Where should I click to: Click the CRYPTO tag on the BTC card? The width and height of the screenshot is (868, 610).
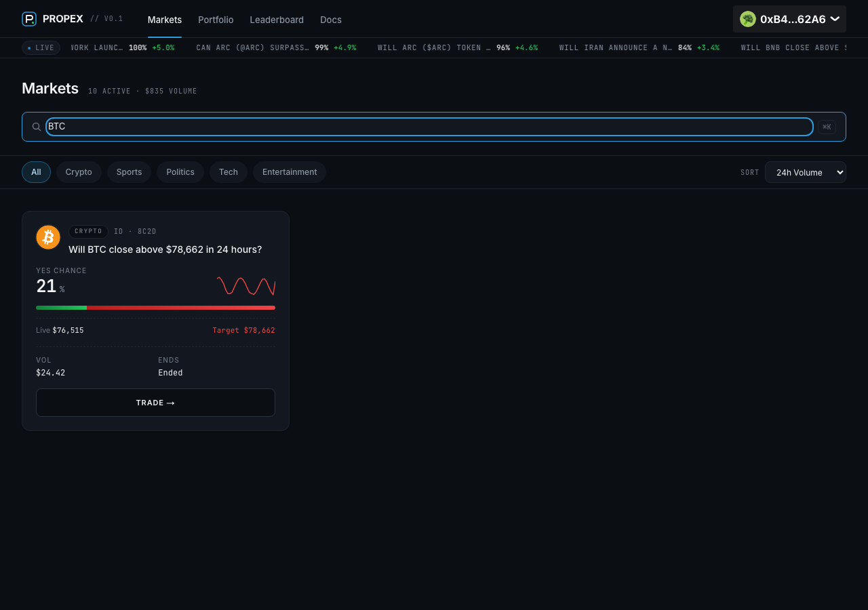coord(88,231)
